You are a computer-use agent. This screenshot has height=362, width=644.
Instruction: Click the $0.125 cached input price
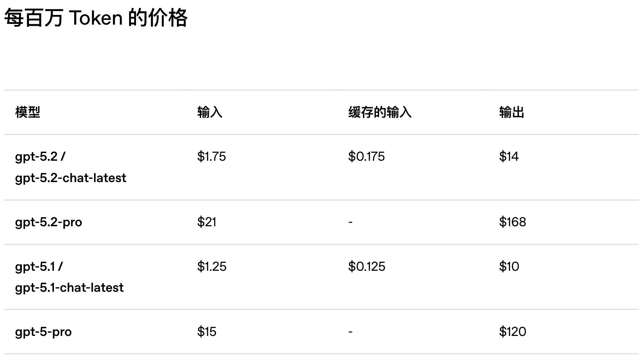(x=367, y=266)
